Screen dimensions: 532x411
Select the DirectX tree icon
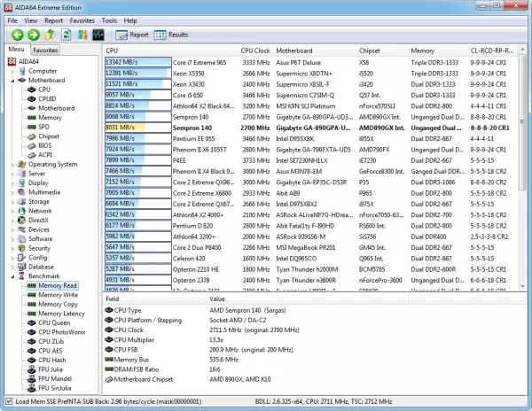[21, 221]
